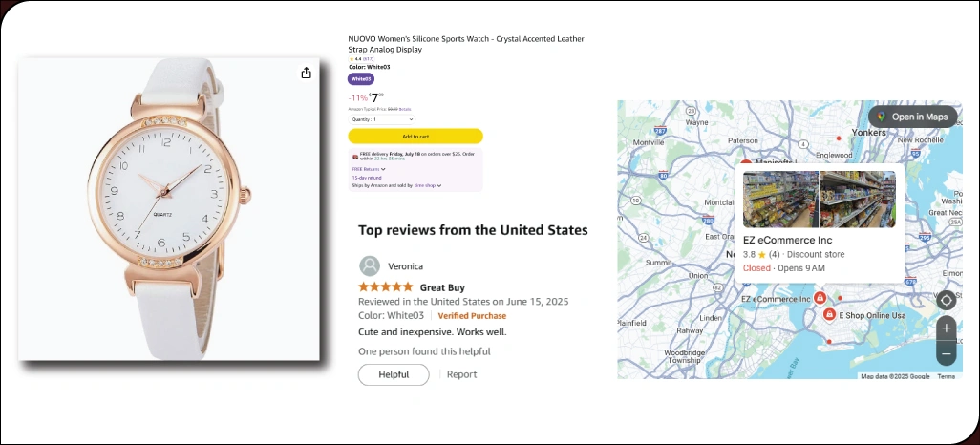Image resolution: width=980 pixels, height=445 pixels.
Task: Click the EZ eCommerce Inc map pin
Action: pos(820,299)
